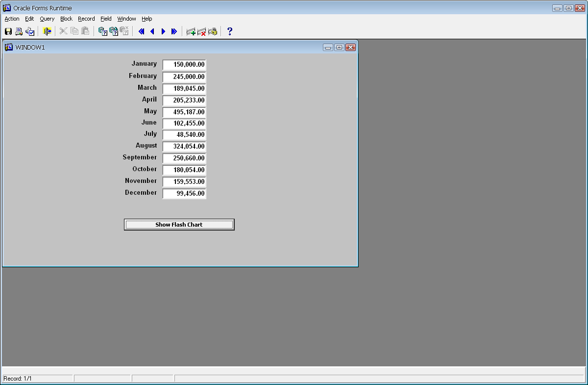
Task: Click the Help question mark icon
Action: tap(230, 31)
